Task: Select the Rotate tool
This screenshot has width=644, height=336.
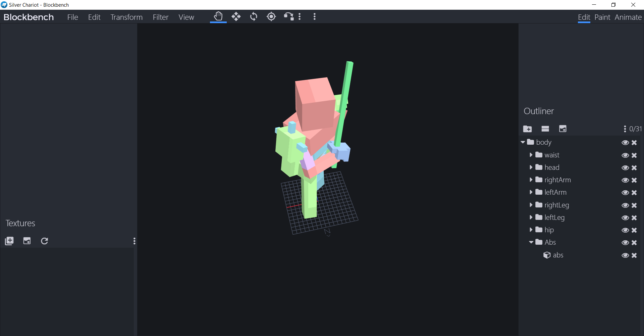Action: 254,16
